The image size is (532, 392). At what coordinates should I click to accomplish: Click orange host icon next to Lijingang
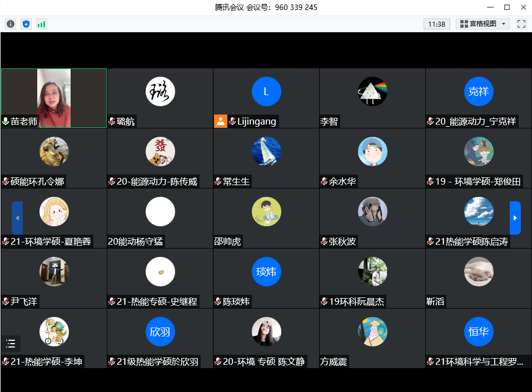point(221,122)
